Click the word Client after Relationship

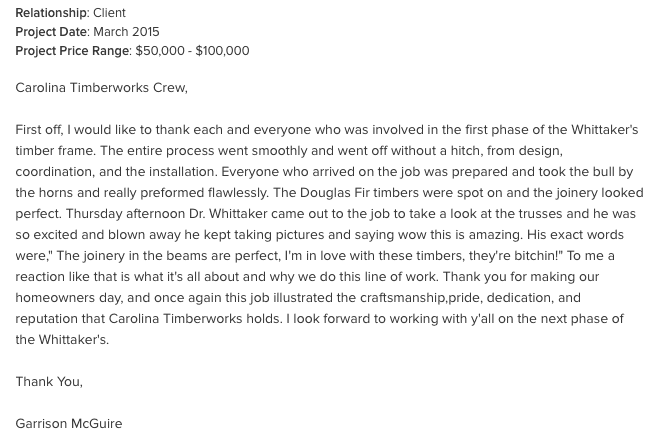pos(110,13)
